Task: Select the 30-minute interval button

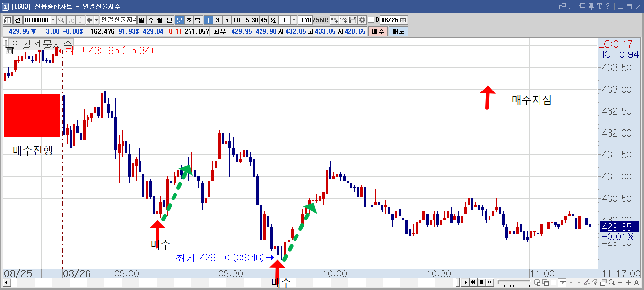Action: coord(255,20)
